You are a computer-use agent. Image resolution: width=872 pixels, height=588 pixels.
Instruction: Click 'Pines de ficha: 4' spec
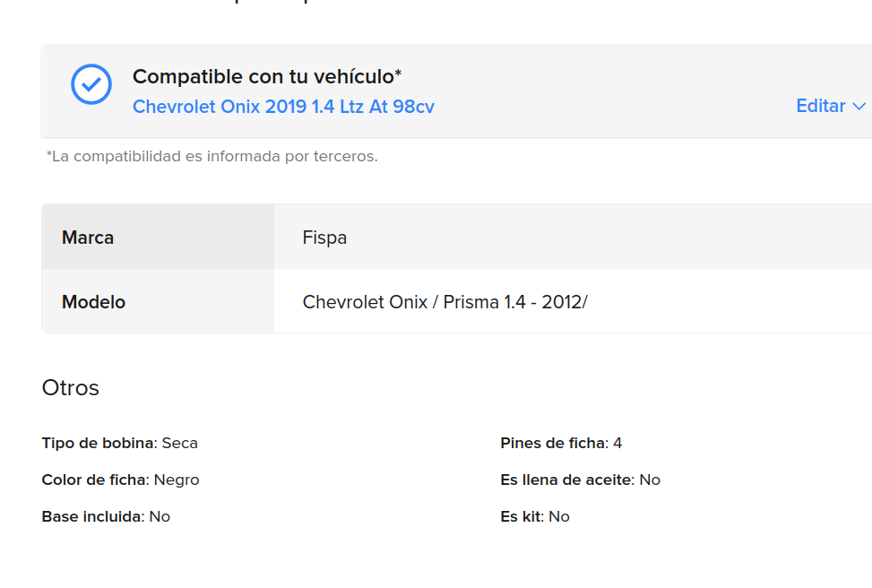[x=561, y=443]
